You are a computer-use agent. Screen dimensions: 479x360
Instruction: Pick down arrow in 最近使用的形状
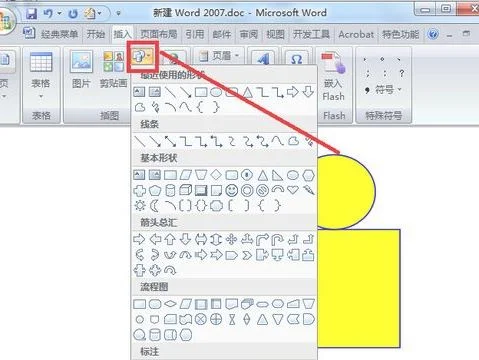pyautogui.click(x=308, y=92)
